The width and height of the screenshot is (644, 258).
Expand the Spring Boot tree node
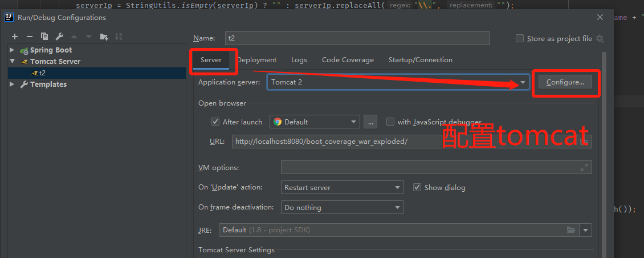[x=12, y=50]
